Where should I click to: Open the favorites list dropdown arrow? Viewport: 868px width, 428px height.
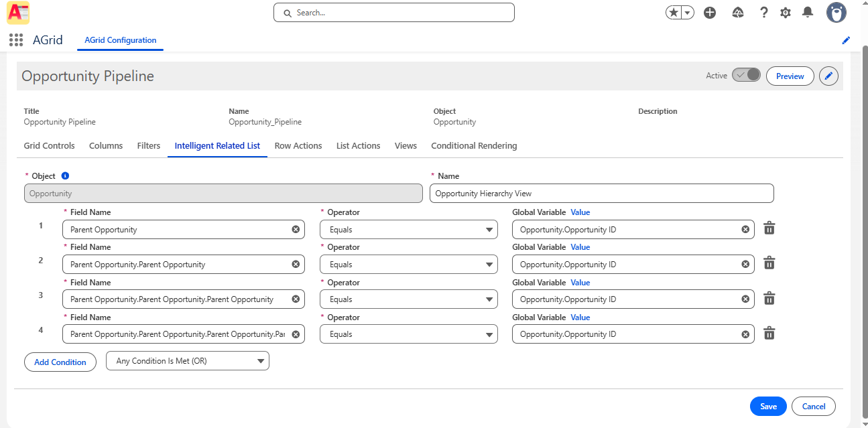pos(688,13)
